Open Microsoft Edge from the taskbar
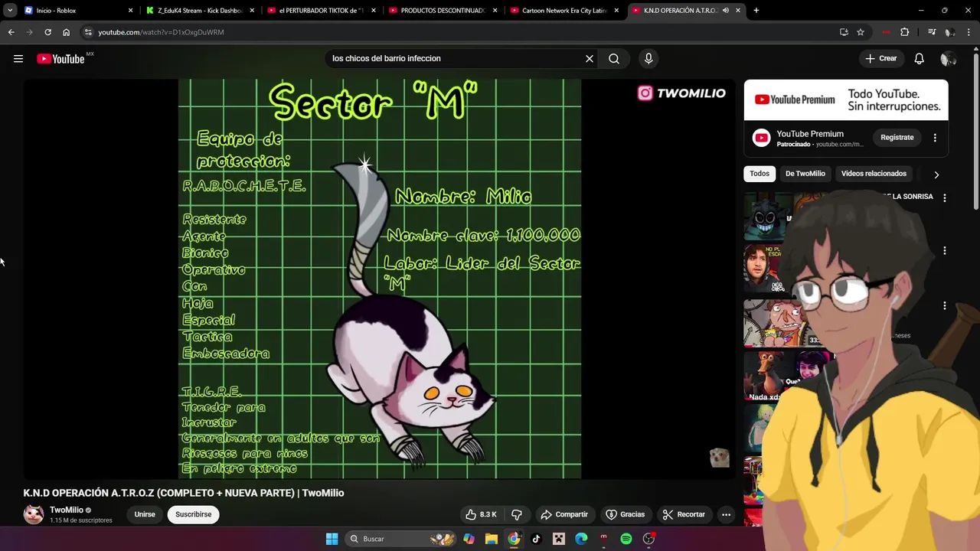Image resolution: width=980 pixels, height=551 pixels. click(x=581, y=539)
